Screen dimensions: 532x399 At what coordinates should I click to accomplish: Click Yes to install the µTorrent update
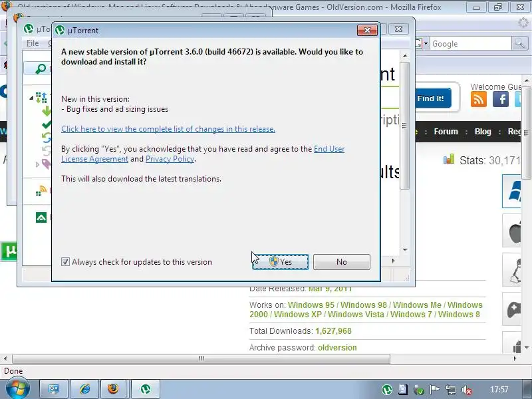click(280, 262)
